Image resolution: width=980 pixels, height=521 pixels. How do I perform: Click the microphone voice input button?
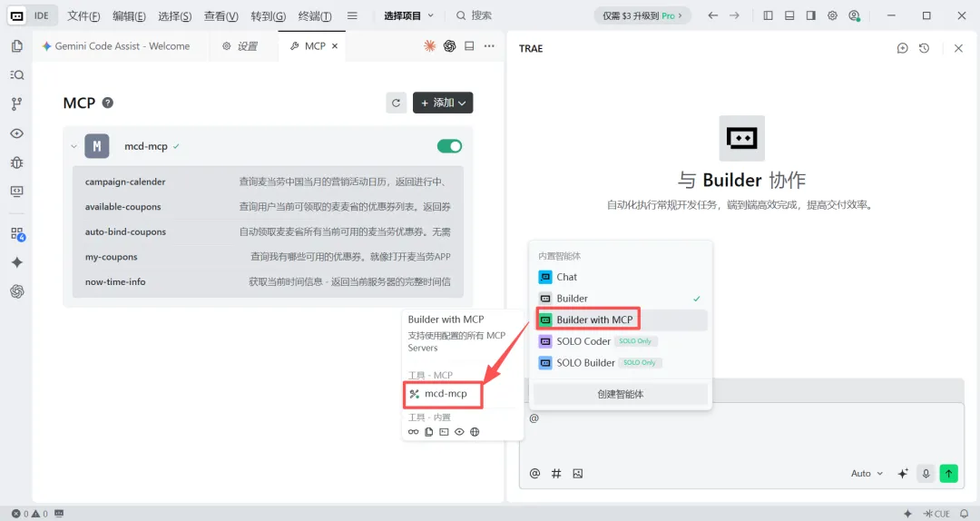coord(926,474)
